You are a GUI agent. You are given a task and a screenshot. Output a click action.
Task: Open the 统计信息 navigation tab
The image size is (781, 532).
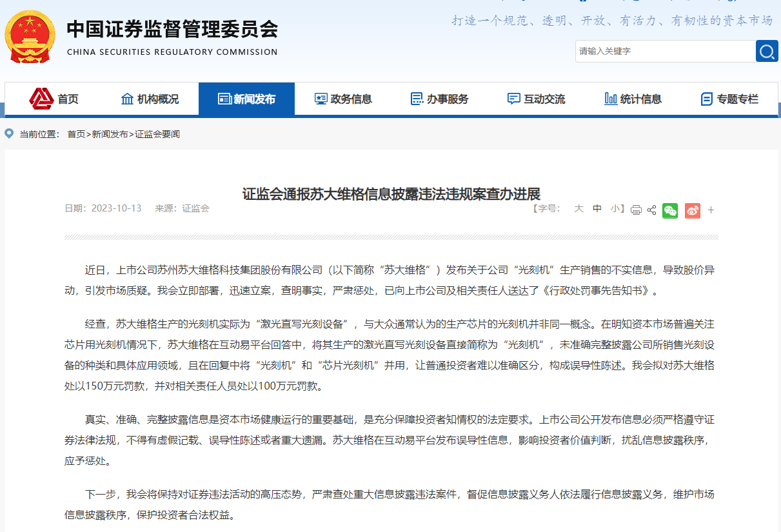pos(633,99)
